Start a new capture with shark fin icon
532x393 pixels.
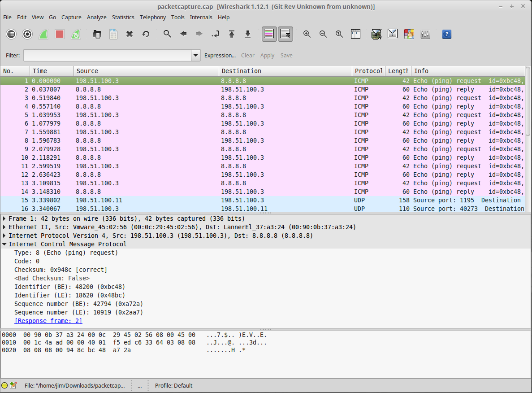point(43,34)
